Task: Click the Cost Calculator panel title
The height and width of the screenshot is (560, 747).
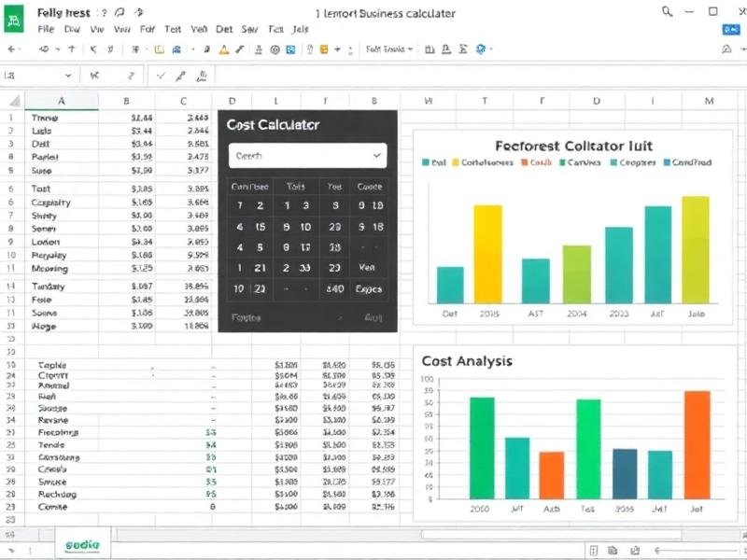Action: click(x=273, y=125)
